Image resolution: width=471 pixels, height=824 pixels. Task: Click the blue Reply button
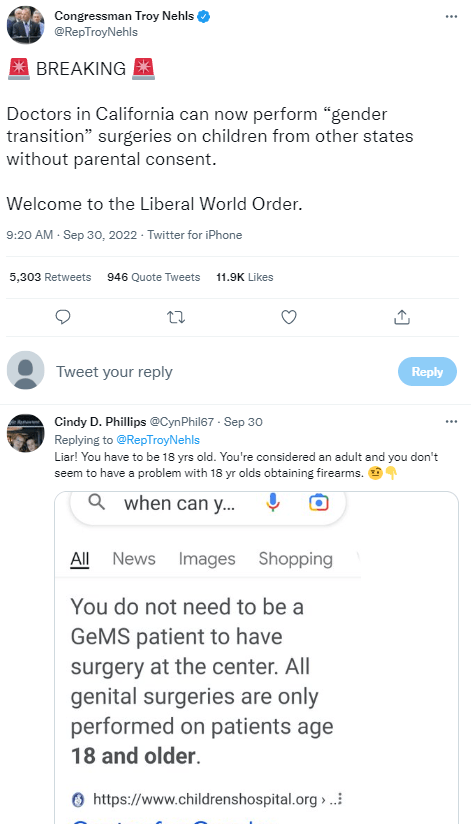click(427, 372)
